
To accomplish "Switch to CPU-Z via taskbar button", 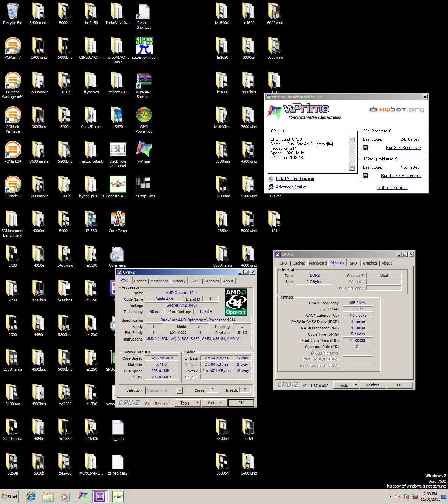I will (100, 496).
